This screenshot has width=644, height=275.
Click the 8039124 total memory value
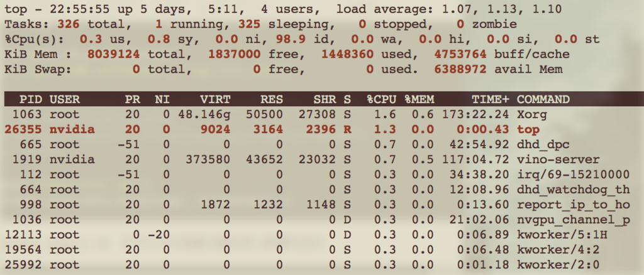113,54
